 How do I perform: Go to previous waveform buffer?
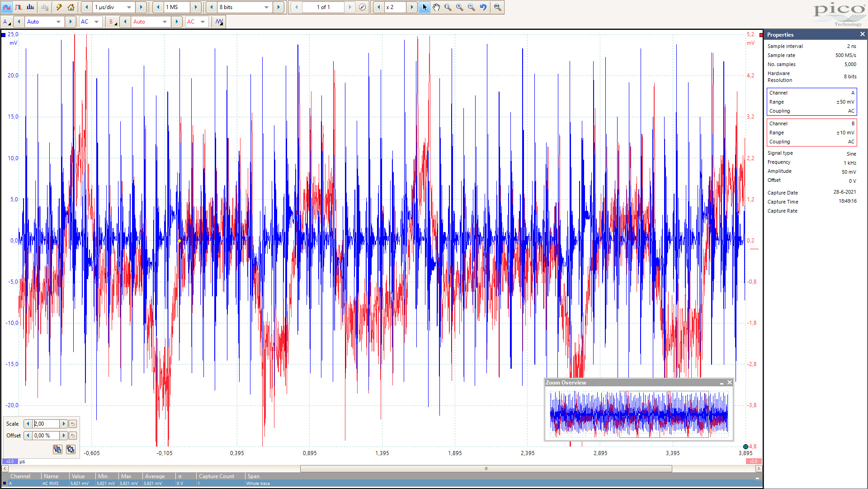pos(297,7)
